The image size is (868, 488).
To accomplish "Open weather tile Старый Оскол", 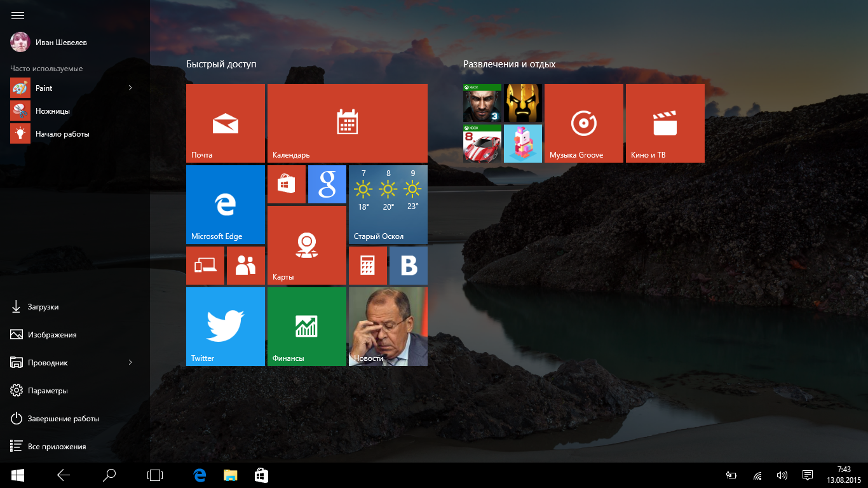I will tap(388, 205).
